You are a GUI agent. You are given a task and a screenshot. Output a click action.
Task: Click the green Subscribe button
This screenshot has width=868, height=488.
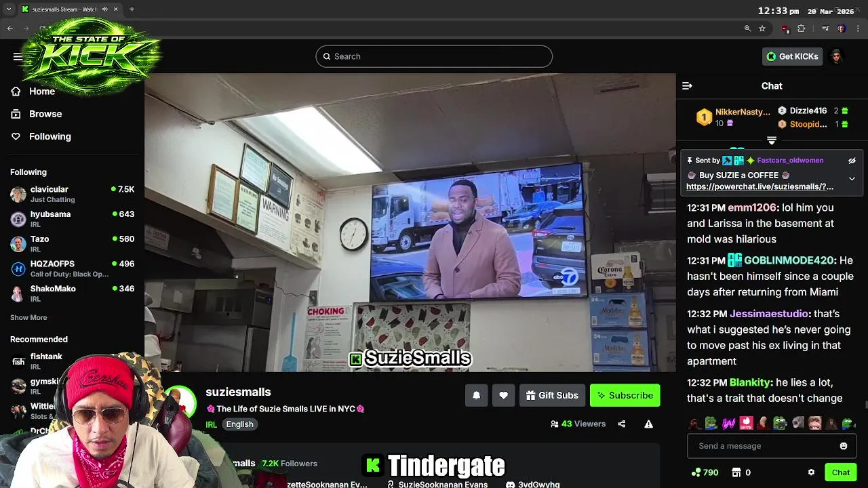click(625, 396)
